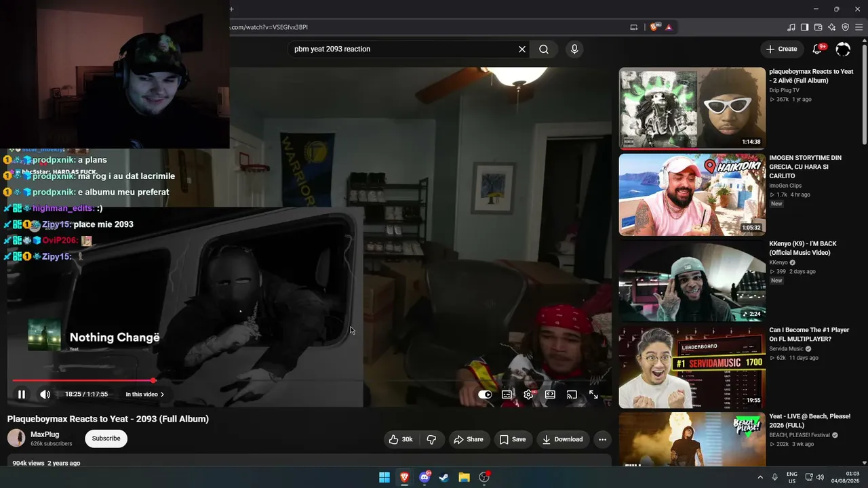Play the 'KKenyo (K9) - I'M BACK' video thumbnail
This screenshot has width=868, height=488.
[692, 281]
